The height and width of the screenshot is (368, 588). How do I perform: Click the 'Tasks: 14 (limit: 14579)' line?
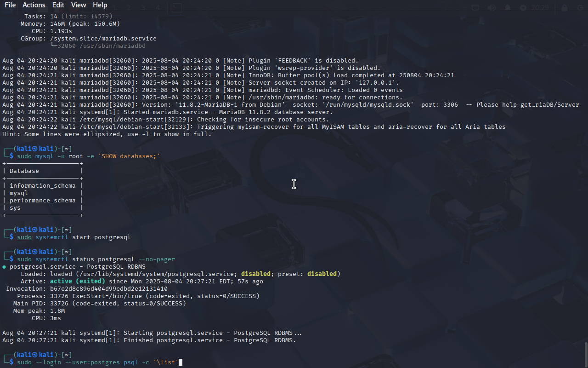coord(68,17)
